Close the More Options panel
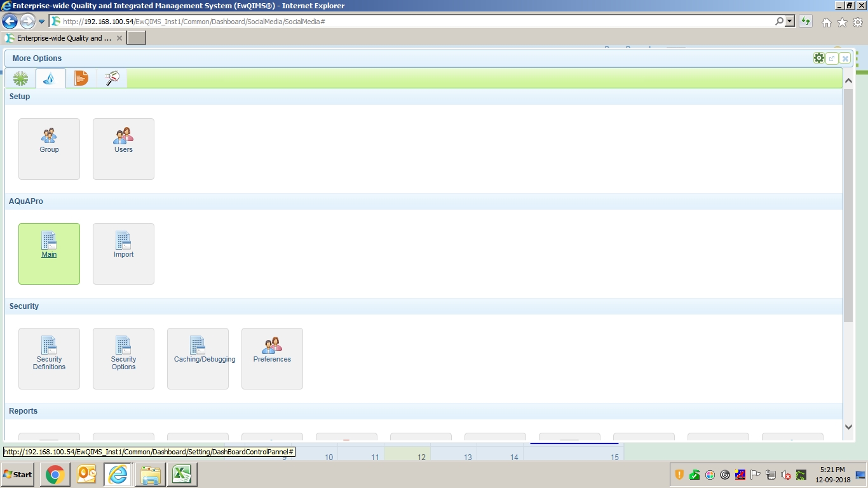The width and height of the screenshot is (868, 488). pos(845,58)
